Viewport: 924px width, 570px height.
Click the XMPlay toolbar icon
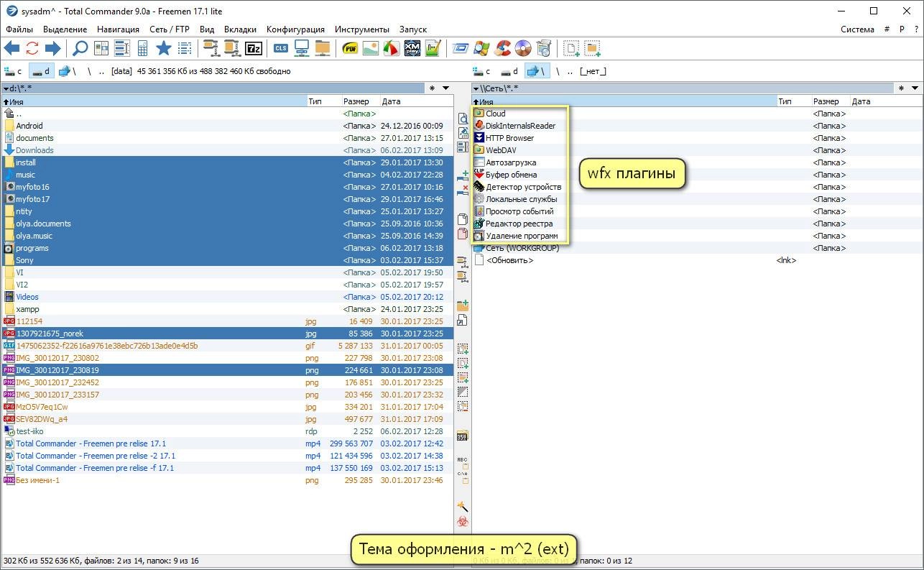tap(412, 49)
